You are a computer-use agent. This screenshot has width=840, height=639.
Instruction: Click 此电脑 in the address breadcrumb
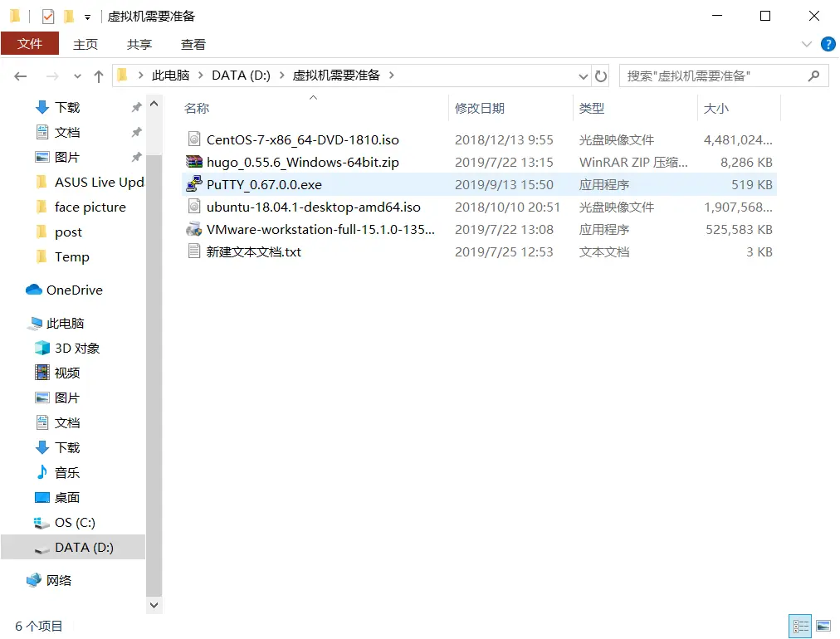[170, 75]
